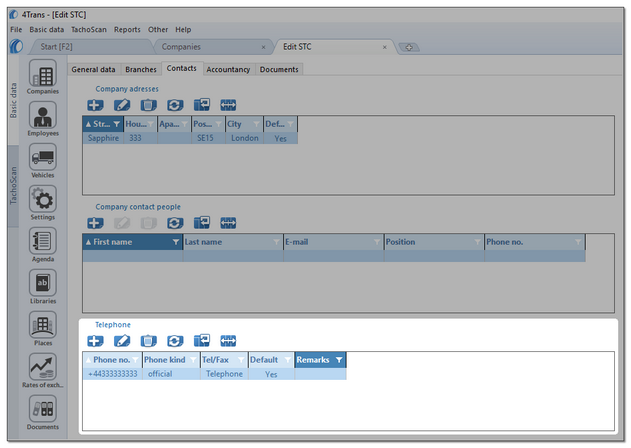This screenshot has height=448, width=631.
Task: Open filter on First name column
Action: 176,242
